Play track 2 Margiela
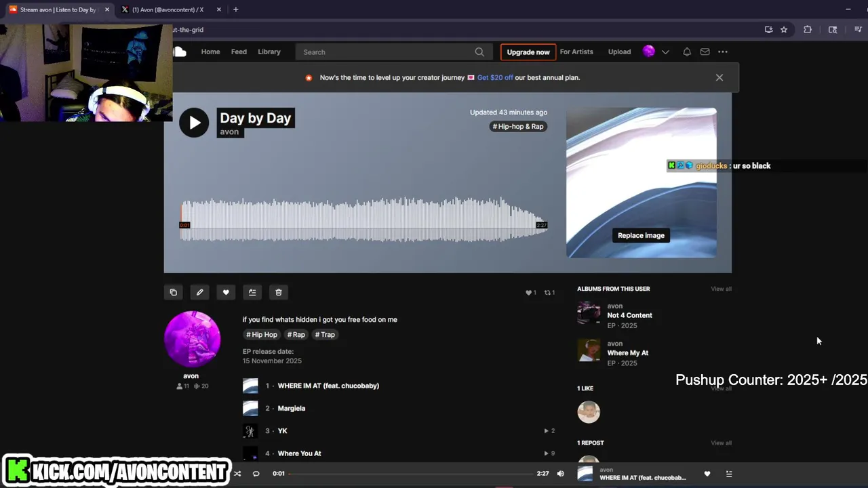 [292, 408]
